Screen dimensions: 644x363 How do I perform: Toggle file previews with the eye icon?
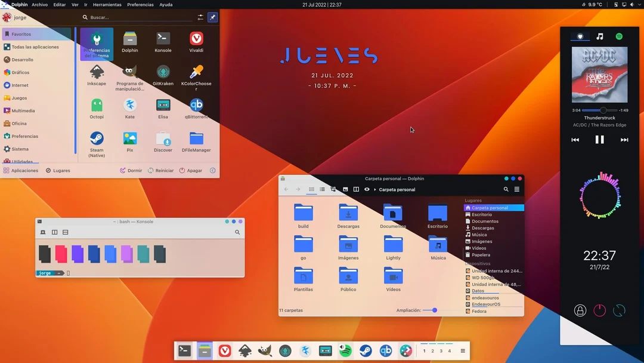pos(367,189)
